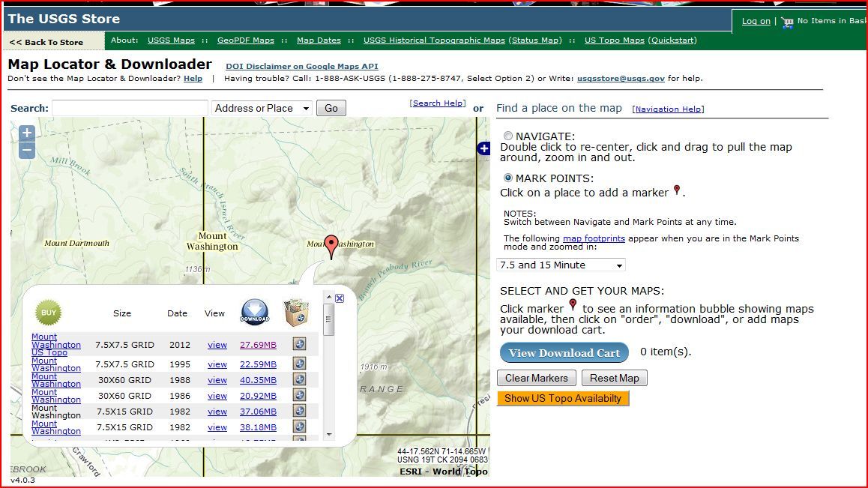The width and height of the screenshot is (868, 488).
Task: View the 38.18MB 1982 map
Action: tap(217, 427)
